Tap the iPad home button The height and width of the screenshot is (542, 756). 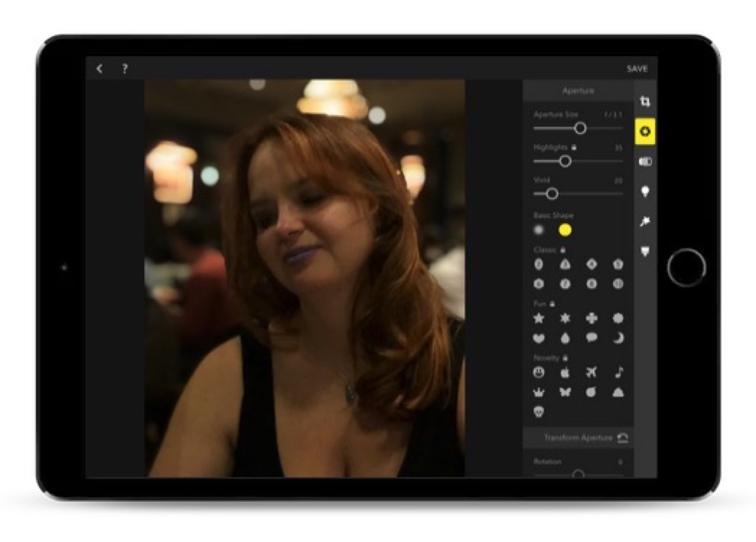tap(687, 268)
